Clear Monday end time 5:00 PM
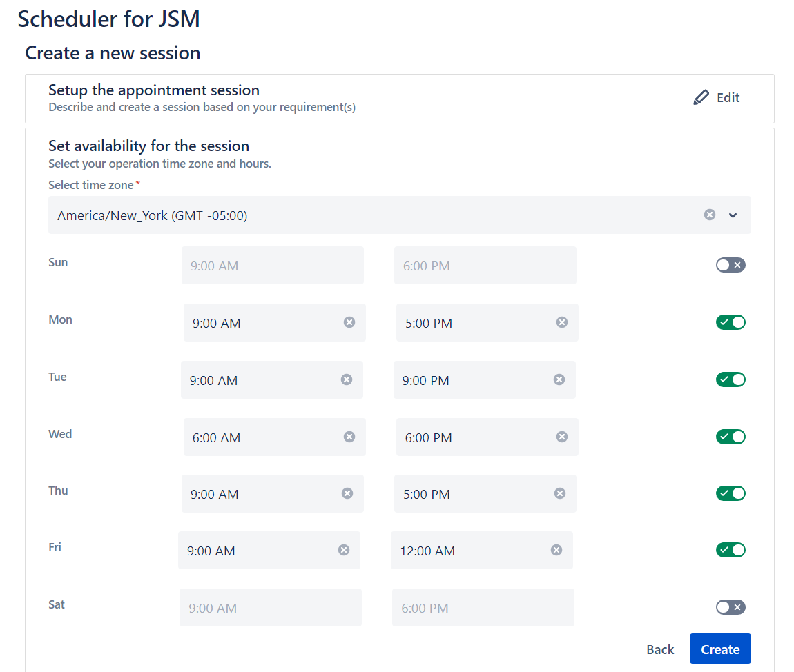 click(x=561, y=322)
